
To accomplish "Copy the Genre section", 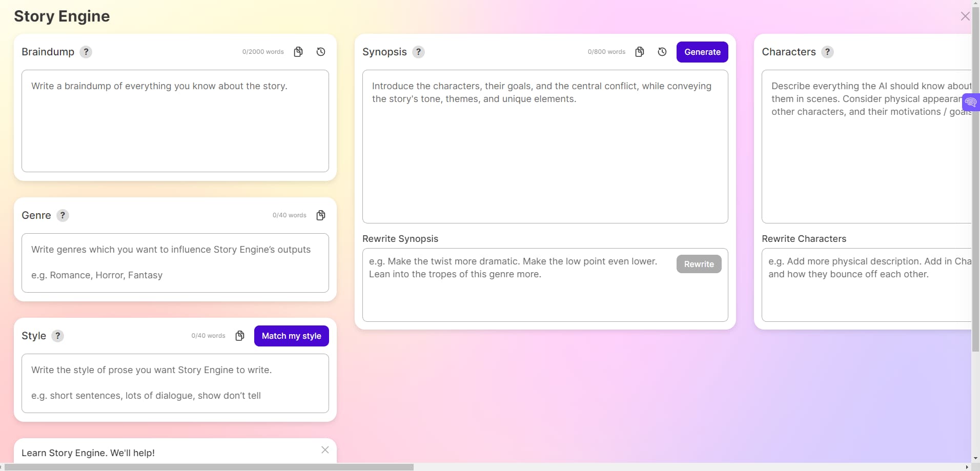I will click(x=320, y=215).
